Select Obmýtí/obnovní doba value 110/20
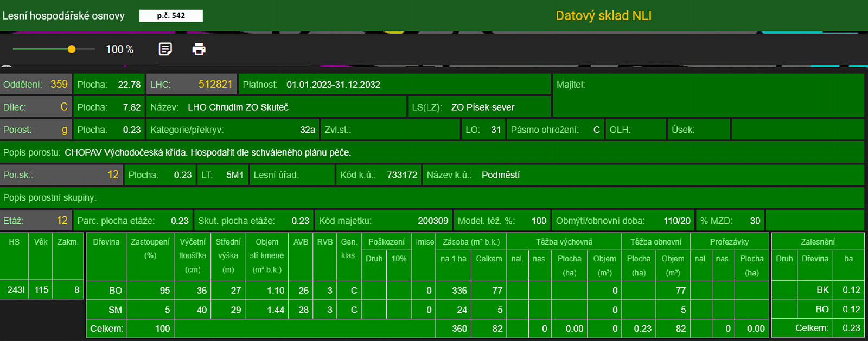This screenshot has height=341, width=868. (x=677, y=221)
